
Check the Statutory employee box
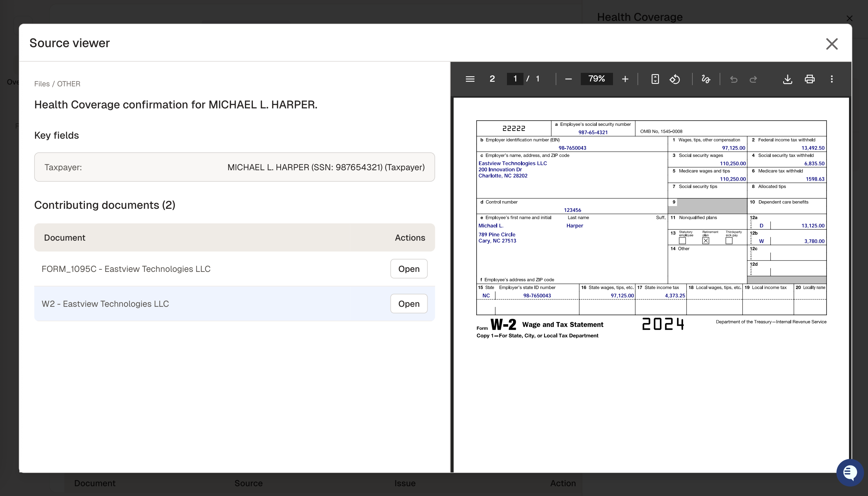tap(682, 241)
